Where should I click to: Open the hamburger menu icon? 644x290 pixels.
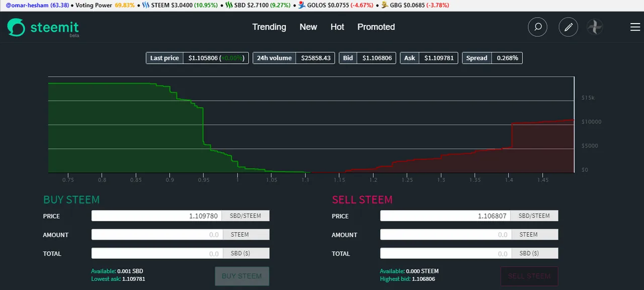(x=635, y=27)
